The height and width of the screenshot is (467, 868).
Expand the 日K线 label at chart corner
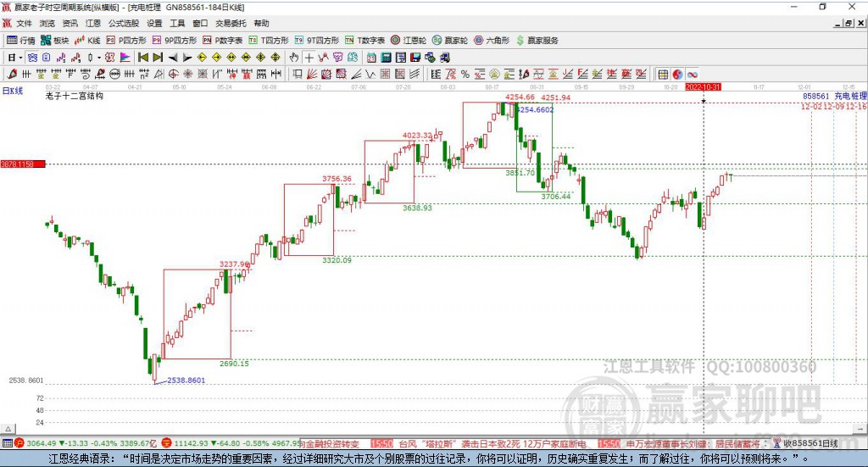click(x=13, y=90)
